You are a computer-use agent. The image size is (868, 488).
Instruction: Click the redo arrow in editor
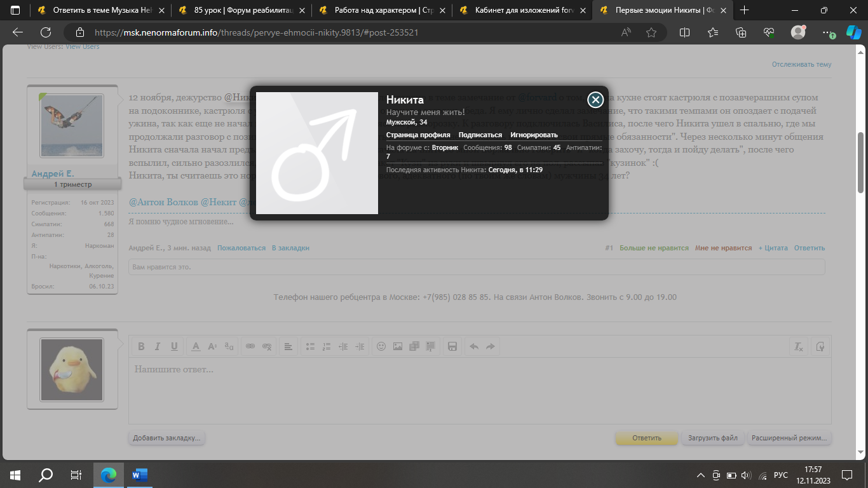pyautogui.click(x=491, y=346)
